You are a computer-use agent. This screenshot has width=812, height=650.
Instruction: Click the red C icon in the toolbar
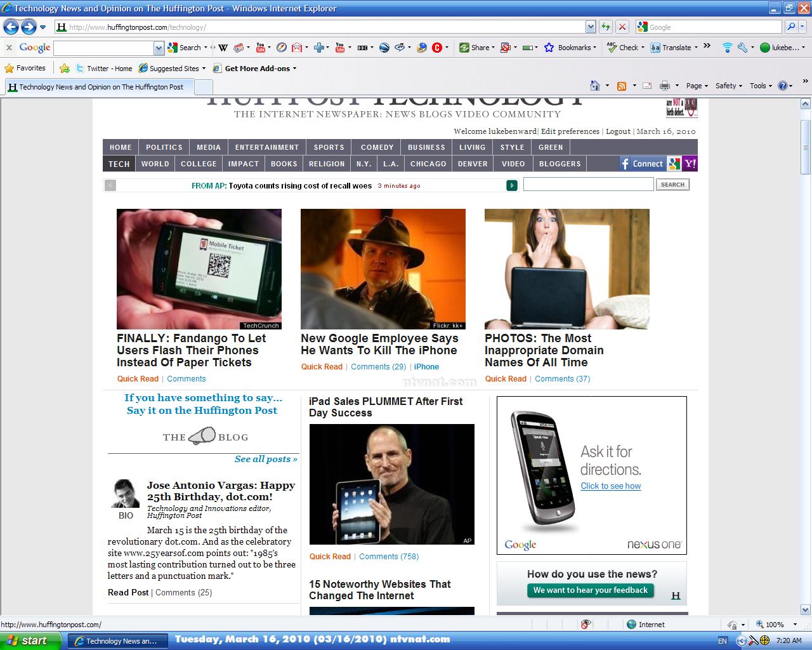point(437,48)
